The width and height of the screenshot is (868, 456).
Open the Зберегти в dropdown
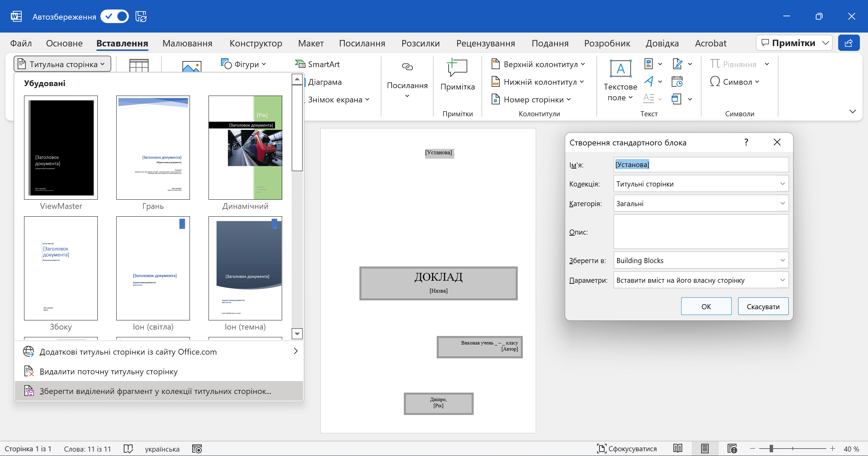click(x=783, y=260)
